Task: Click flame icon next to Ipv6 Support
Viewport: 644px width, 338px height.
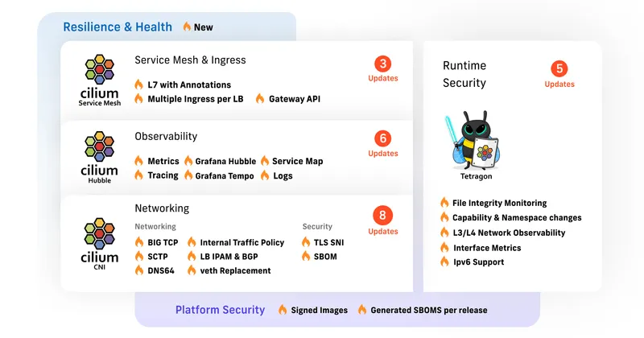Action: [444, 262]
